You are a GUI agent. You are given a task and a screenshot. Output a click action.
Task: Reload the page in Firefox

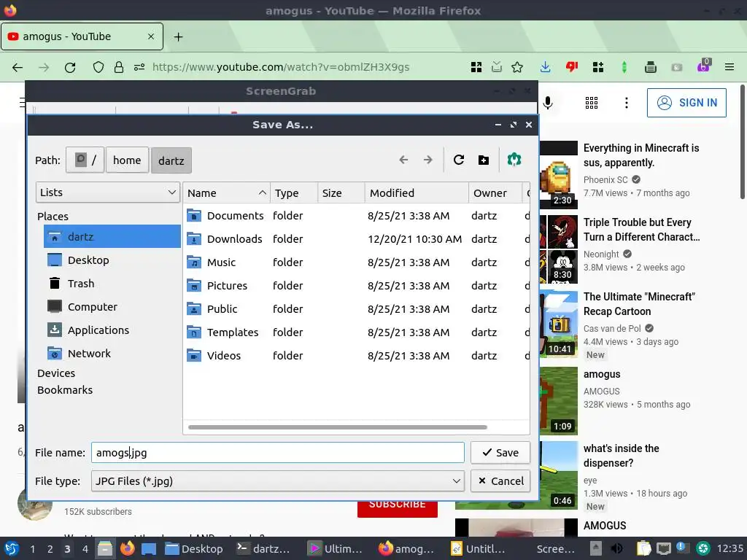point(70,67)
